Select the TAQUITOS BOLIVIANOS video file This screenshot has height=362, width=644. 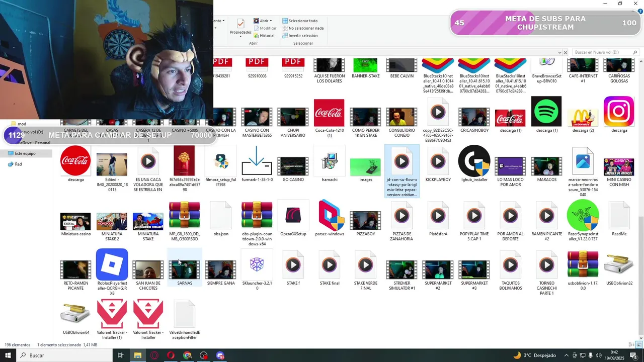point(510,265)
